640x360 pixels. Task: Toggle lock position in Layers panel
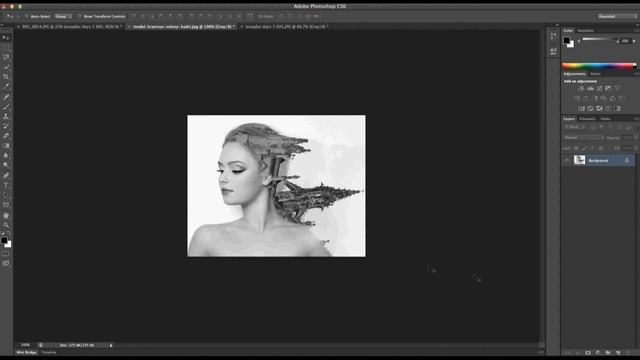click(x=593, y=148)
